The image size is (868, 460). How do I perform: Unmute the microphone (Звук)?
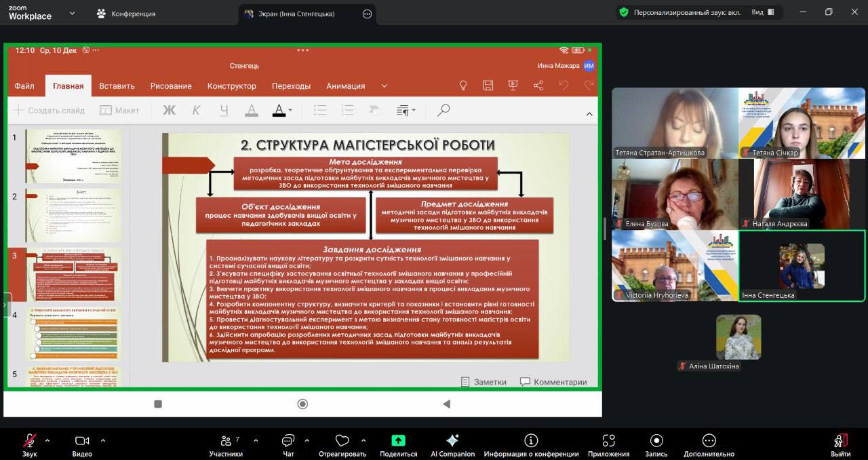[29, 445]
